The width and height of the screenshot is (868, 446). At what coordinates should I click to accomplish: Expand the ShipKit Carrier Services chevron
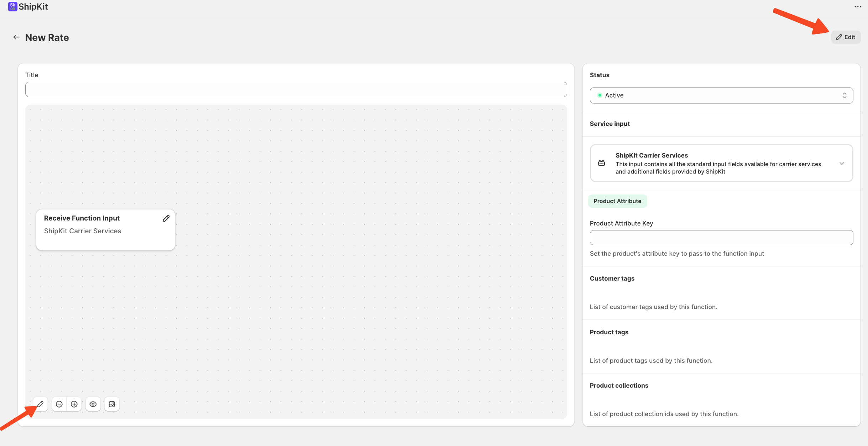[x=842, y=164]
